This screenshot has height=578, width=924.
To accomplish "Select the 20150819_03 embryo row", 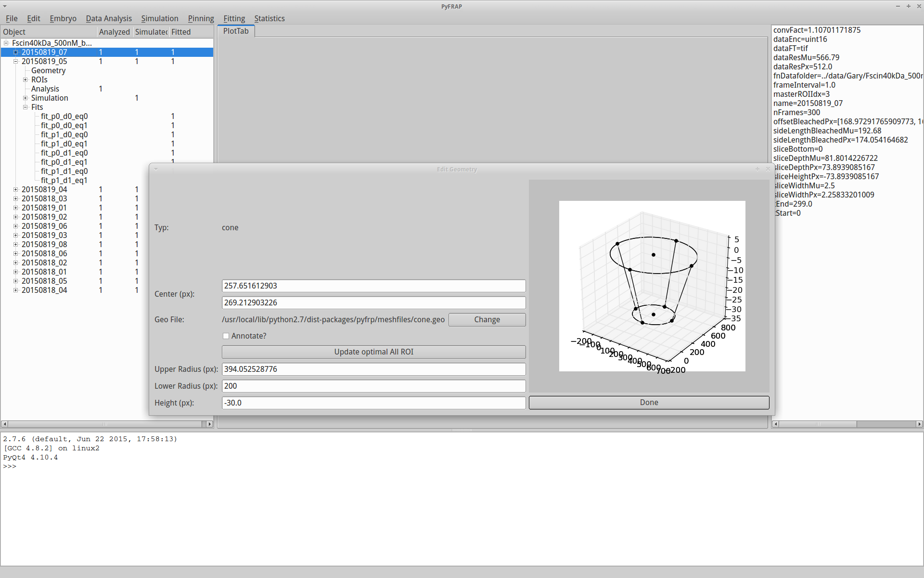I will pyautogui.click(x=44, y=235).
